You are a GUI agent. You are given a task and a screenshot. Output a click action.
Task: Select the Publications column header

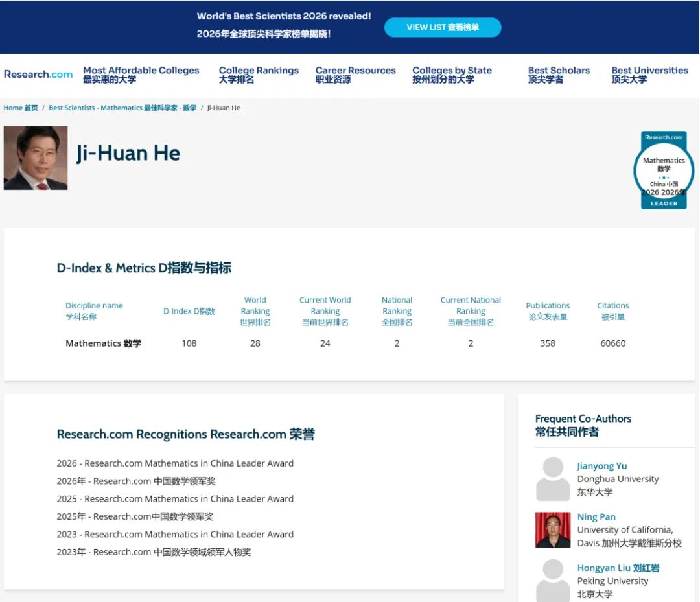pyautogui.click(x=548, y=311)
